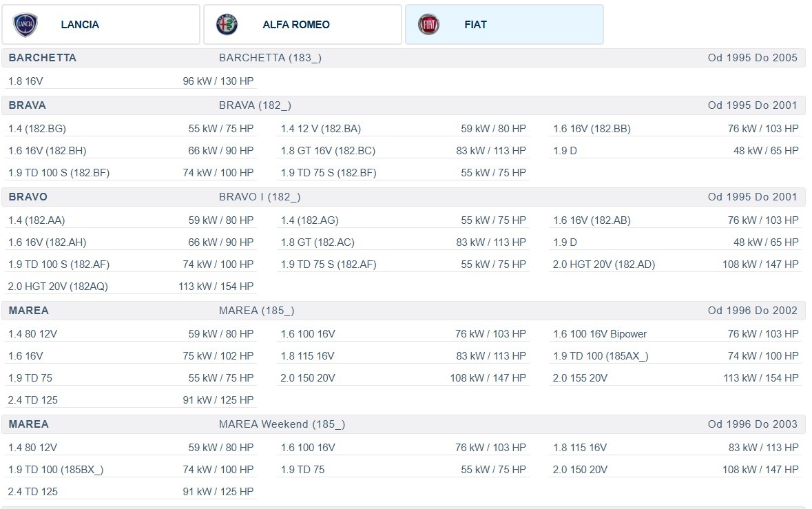Select Bravo 1.6 16V (182.AB) engine

(x=675, y=220)
